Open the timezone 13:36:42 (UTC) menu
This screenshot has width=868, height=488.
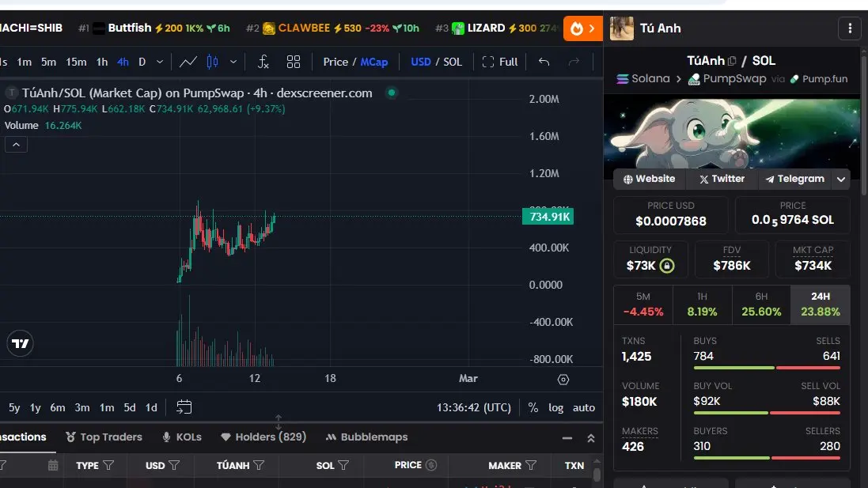coord(474,408)
